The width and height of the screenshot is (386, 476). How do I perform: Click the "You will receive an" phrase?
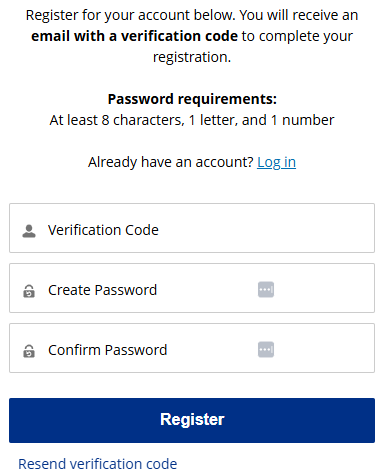pos(299,15)
